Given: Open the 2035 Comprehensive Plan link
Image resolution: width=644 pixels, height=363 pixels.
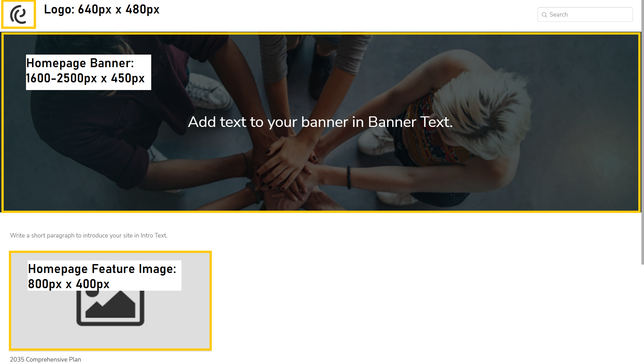Looking at the screenshot, I should click(x=45, y=359).
